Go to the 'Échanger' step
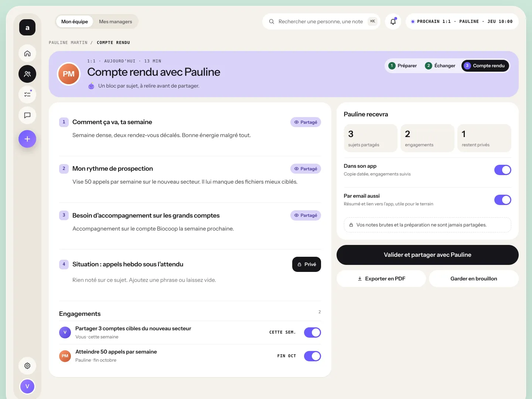 440,66
